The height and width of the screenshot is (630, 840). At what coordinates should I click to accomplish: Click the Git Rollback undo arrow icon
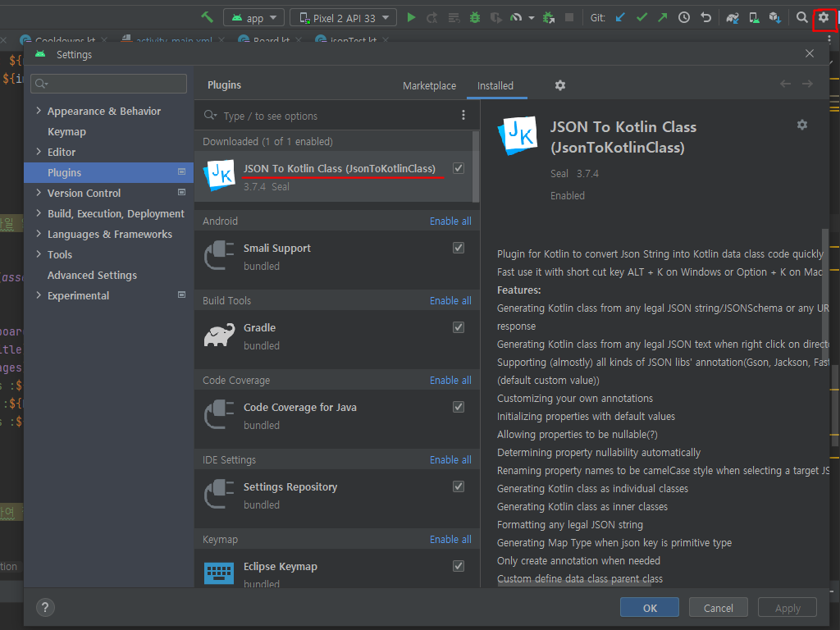click(706, 18)
